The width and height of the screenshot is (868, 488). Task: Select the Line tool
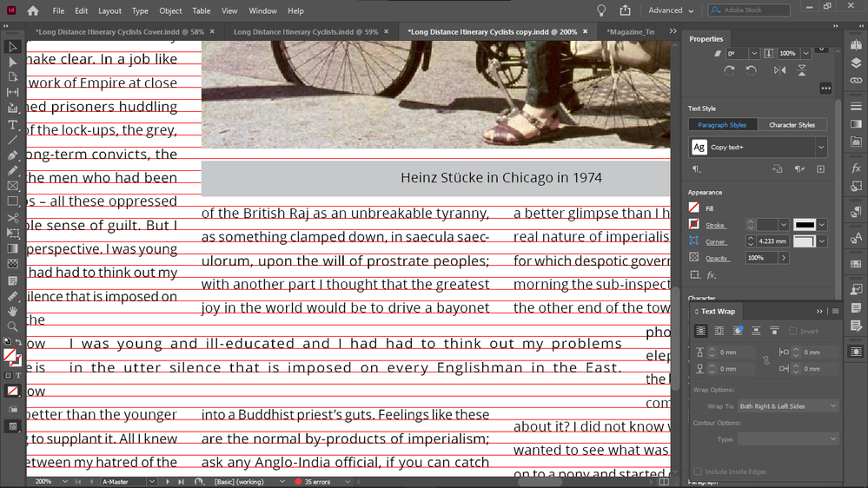(12, 140)
